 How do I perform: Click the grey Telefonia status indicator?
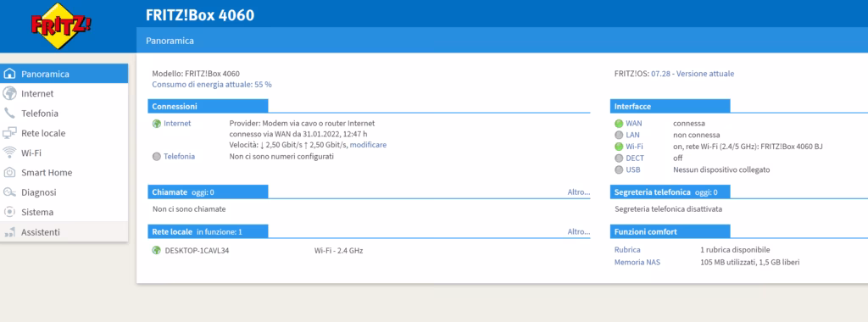point(157,157)
